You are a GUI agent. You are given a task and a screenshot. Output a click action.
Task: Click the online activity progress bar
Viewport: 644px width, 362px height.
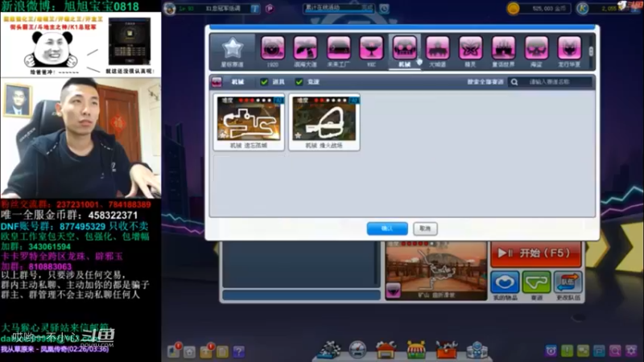339,8
